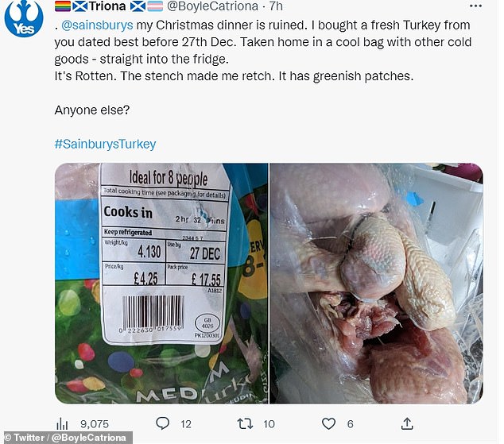Open the #SainsburysTurkey hashtag

point(105,144)
